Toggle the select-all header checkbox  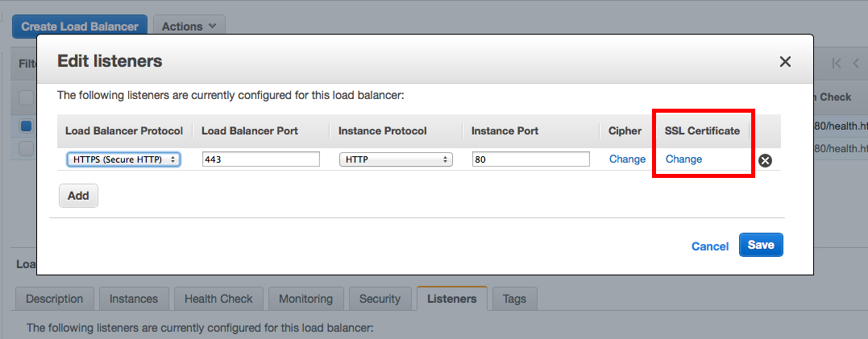click(26, 97)
